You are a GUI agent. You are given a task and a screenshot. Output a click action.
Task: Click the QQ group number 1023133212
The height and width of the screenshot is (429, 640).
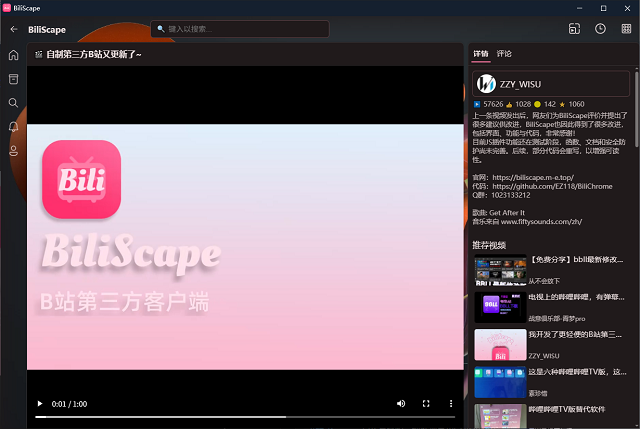[511, 195]
